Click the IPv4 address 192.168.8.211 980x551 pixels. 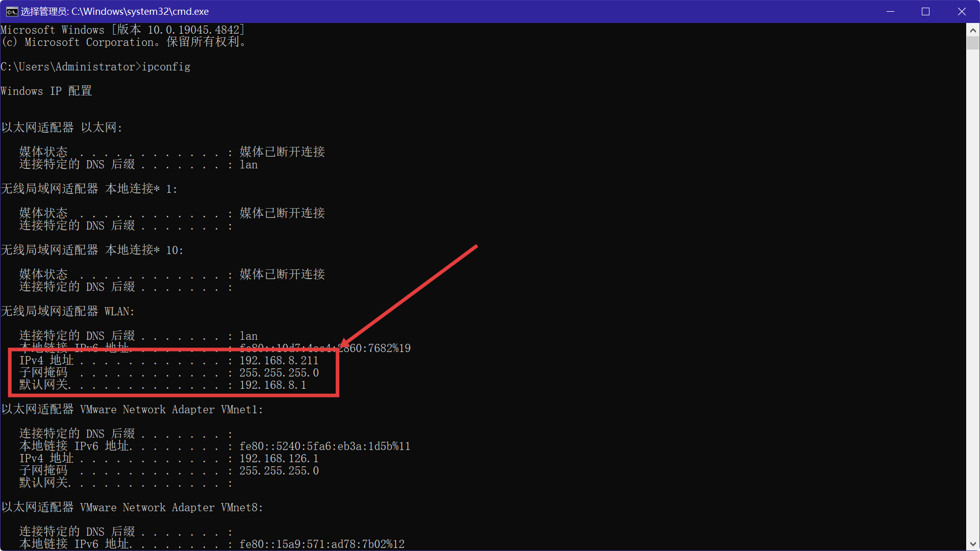pyautogui.click(x=279, y=361)
